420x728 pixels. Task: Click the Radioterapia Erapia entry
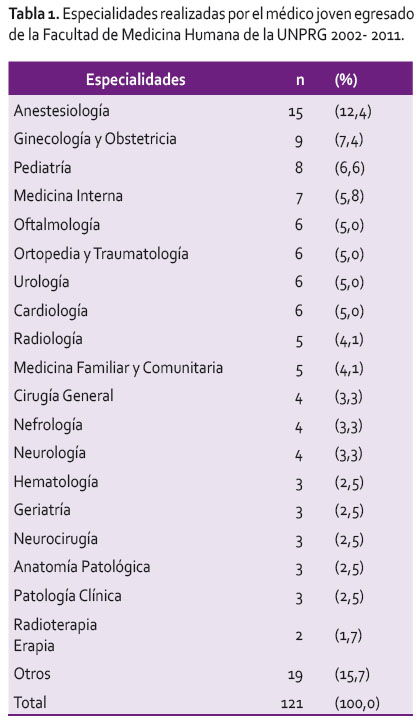55,635
